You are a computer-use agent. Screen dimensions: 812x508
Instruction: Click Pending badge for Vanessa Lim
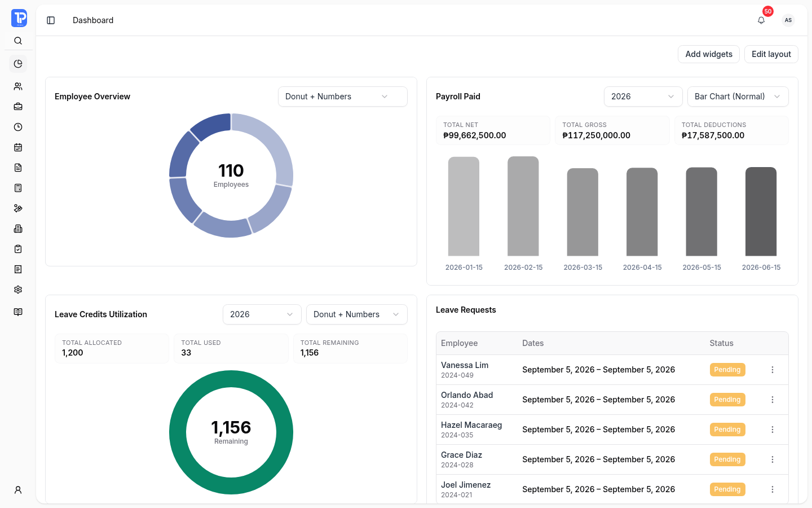[x=727, y=370]
